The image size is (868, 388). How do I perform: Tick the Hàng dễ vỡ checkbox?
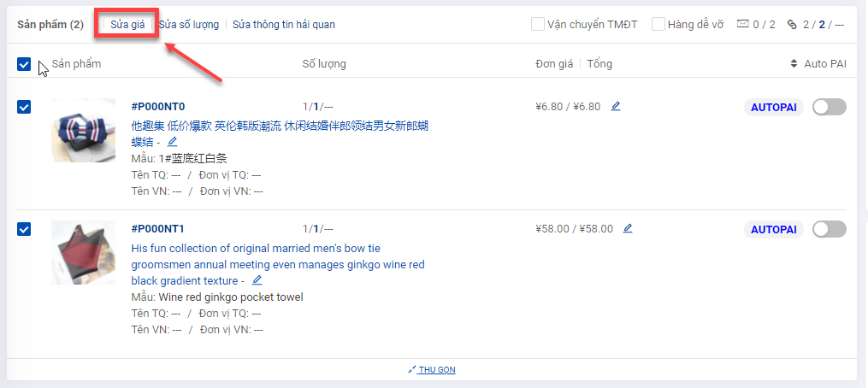[x=658, y=25]
